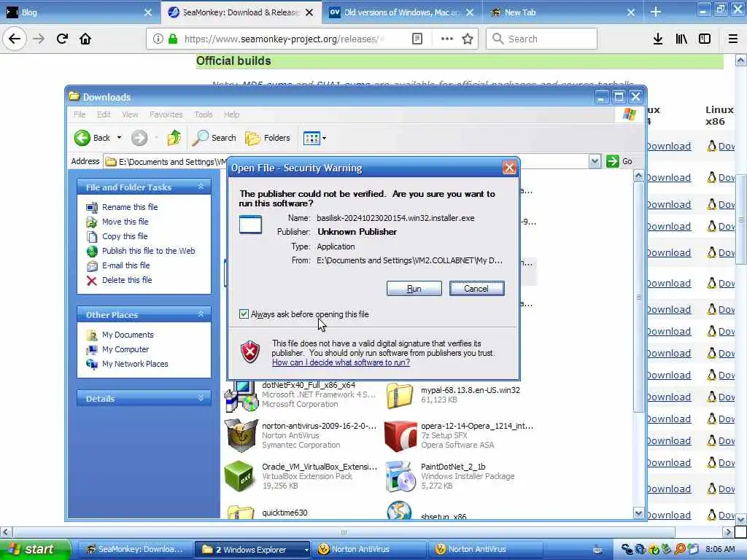Go to the browser home page icon

pyautogui.click(x=85, y=39)
